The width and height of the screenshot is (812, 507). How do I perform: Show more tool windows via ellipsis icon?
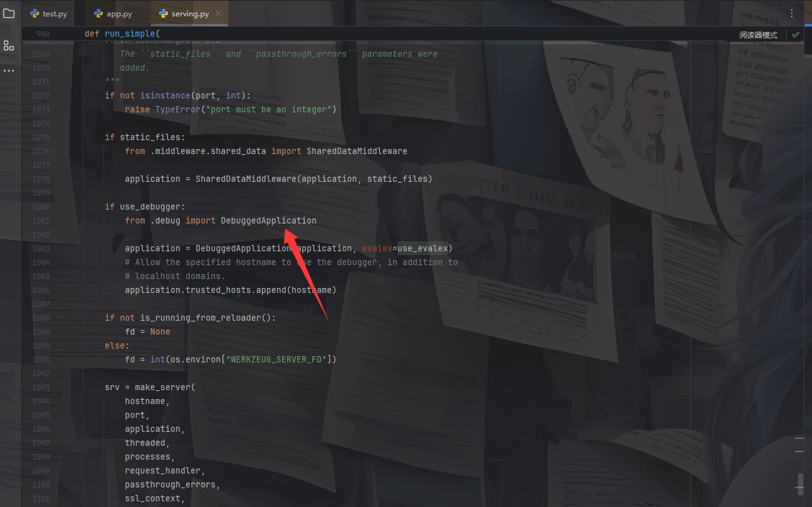[9, 71]
